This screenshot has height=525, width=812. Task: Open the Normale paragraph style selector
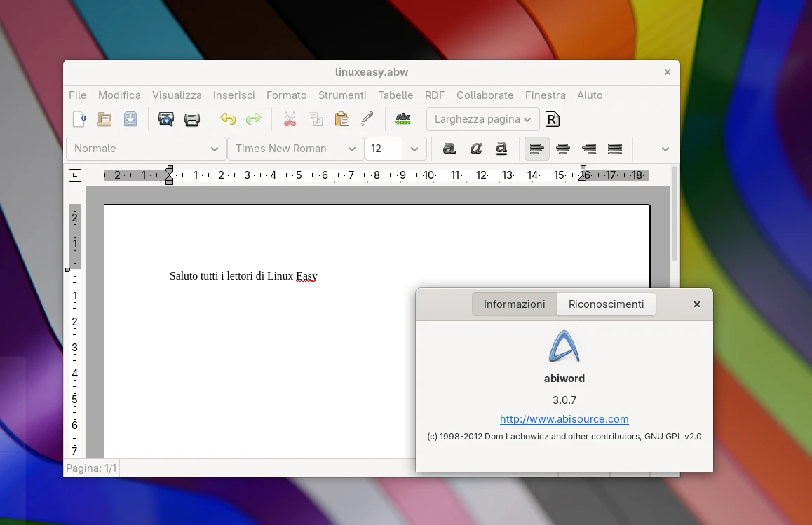(145, 149)
